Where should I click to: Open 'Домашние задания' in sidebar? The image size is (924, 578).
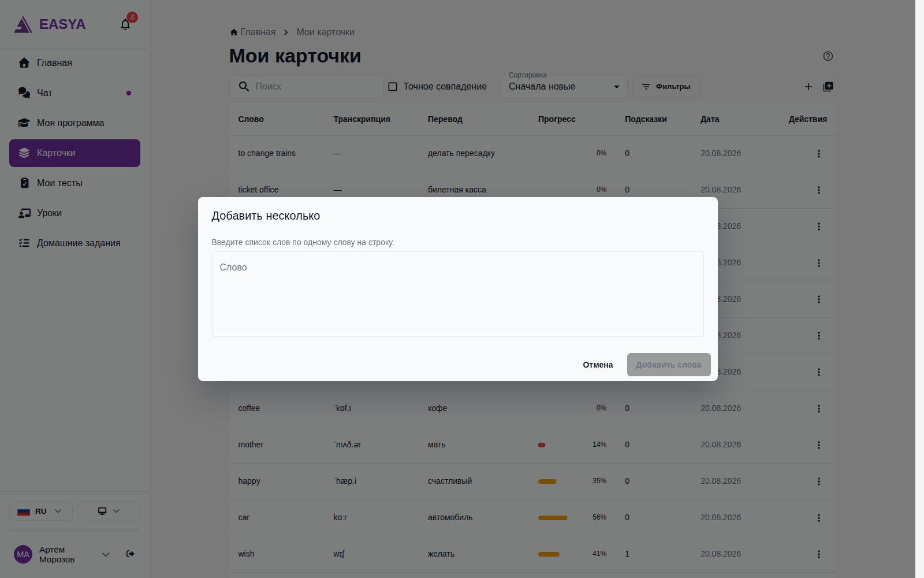pos(74,243)
